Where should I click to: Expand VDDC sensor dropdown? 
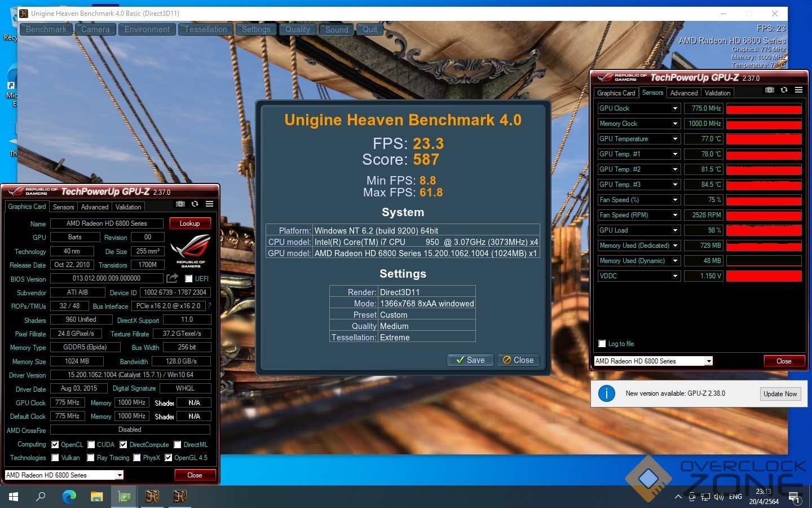[675, 276]
